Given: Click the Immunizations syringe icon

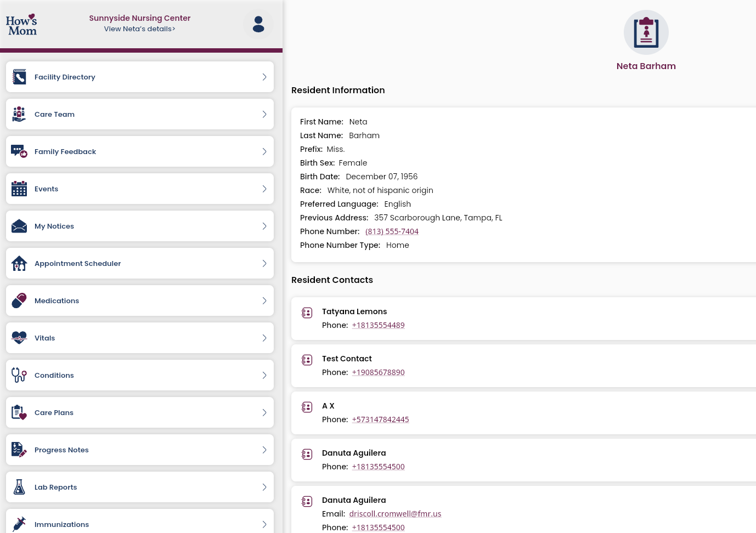Looking at the screenshot, I should click(19, 524).
